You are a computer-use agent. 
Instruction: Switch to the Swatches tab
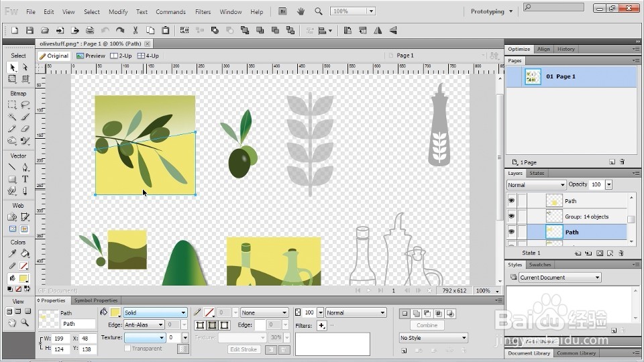539,265
